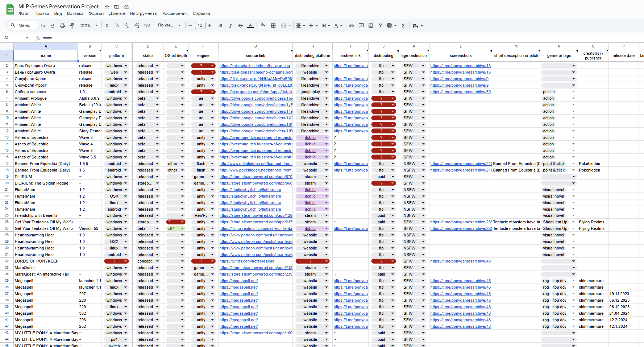Click the Insert chart icon

371,25
